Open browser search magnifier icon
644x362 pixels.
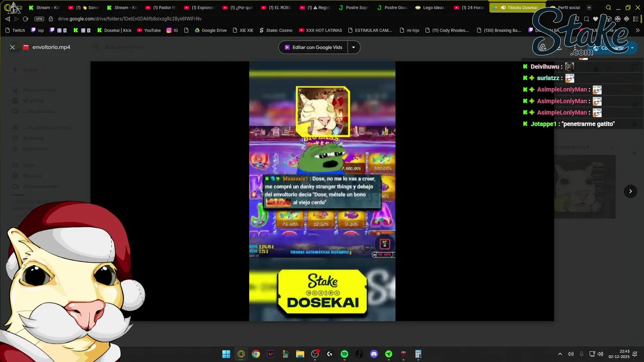point(608,8)
